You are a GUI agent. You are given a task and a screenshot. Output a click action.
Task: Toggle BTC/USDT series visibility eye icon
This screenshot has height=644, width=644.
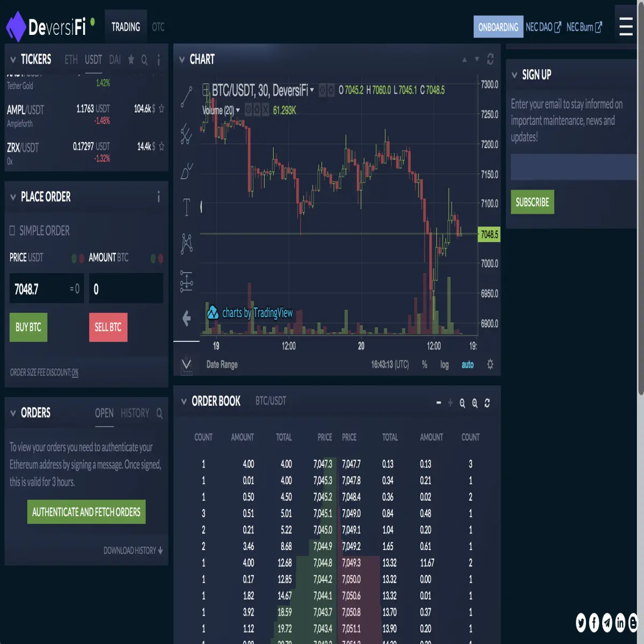[x=323, y=91]
